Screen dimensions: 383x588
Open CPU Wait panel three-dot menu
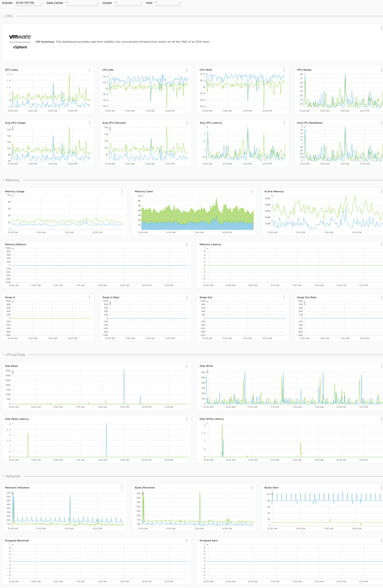(284, 70)
